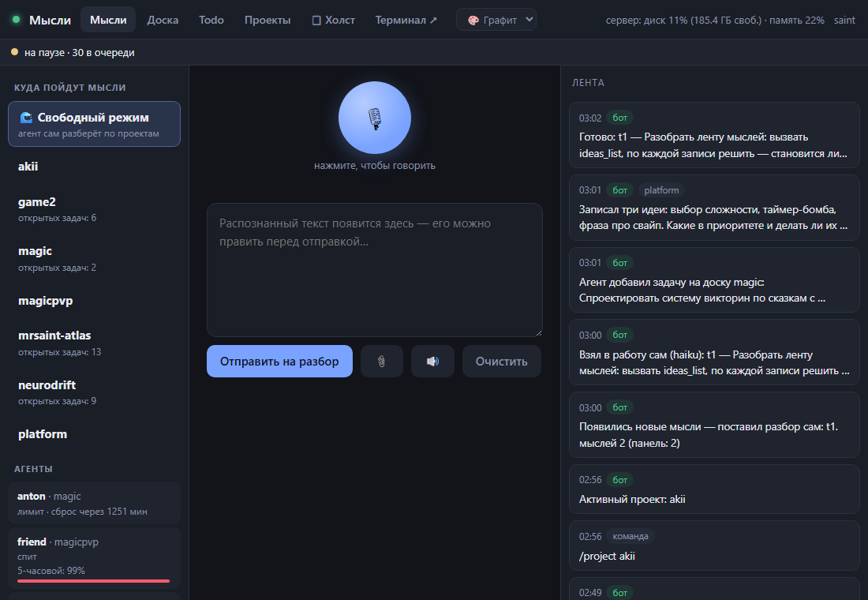868x600 pixels.
Task: Open the friend agent card
Action: click(x=94, y=558)
